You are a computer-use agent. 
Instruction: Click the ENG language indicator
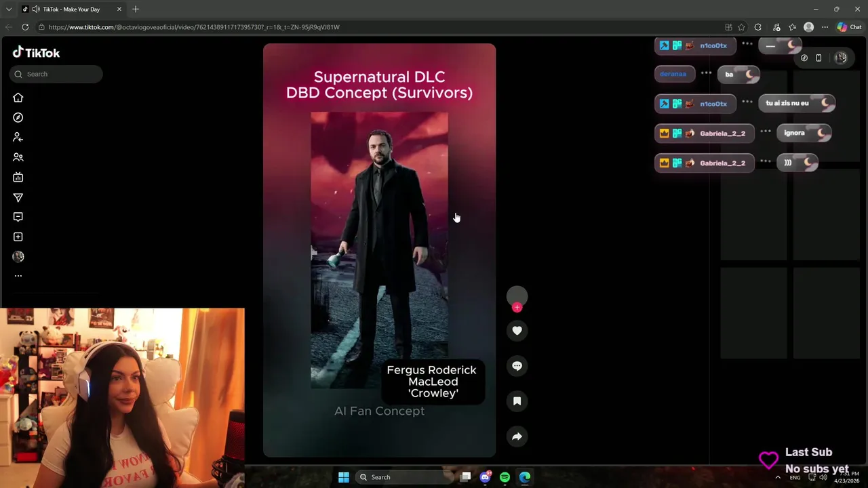pos(795,478)
